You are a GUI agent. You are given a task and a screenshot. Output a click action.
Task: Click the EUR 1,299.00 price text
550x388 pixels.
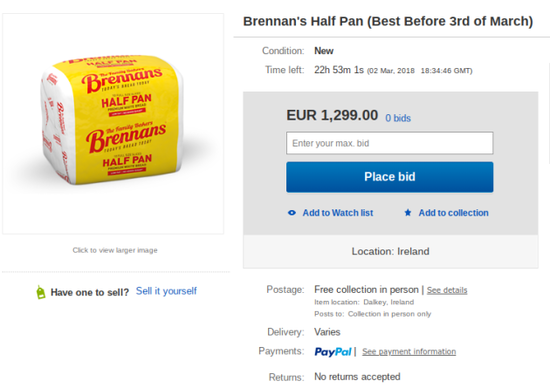pos(332,115)
